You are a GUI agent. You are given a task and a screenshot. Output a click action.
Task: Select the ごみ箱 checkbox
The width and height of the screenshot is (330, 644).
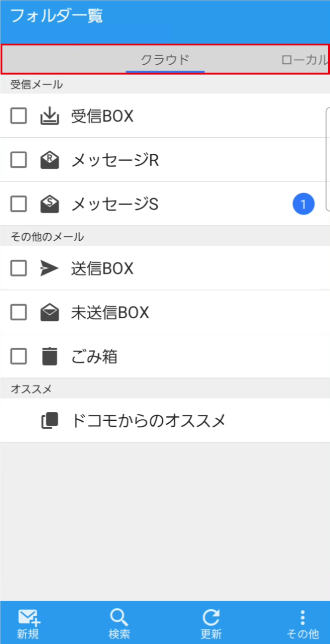(19, 356)
